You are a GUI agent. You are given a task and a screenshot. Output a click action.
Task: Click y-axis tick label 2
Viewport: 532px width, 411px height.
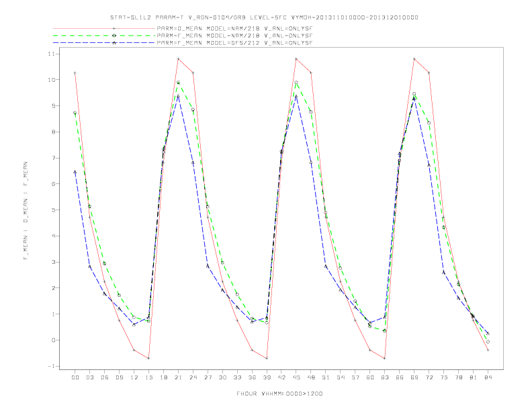point(53,288)
